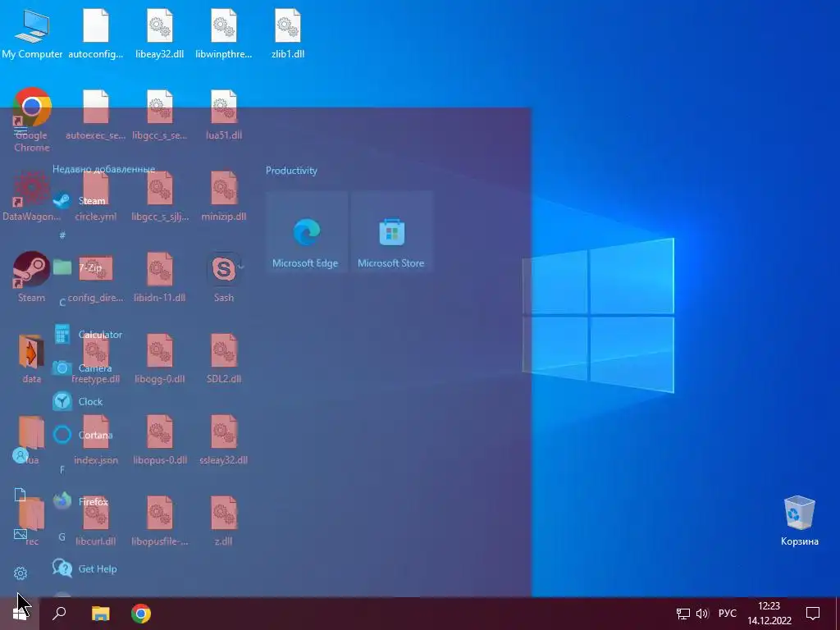
Task: Select libidn-11.dll on the desktop
Action: point(160,277)
